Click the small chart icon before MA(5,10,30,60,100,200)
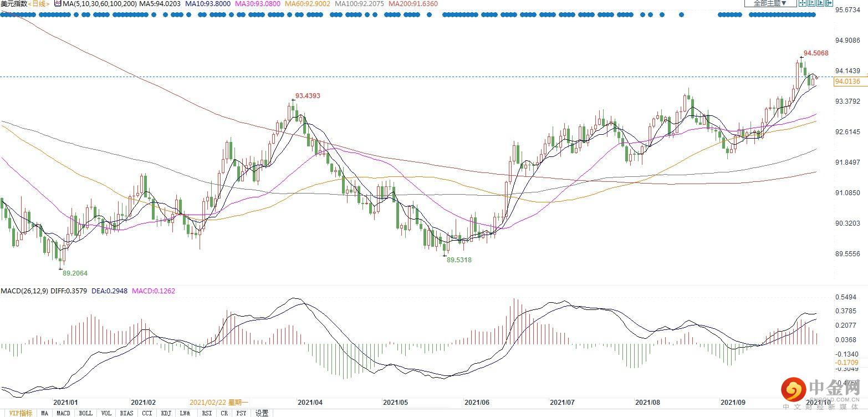Viewport: 868px width, 417px height. pos(57,3)
